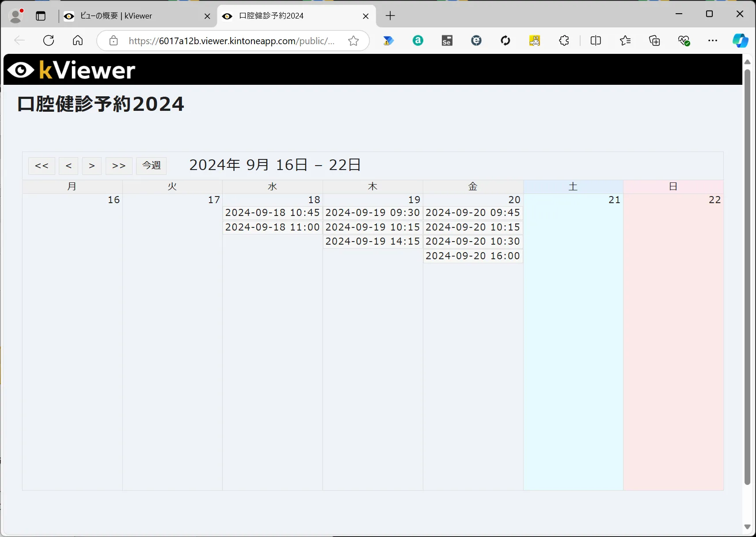Open browser Settings and more menu
The height and width of the screenshot is (537, 756).
click(x=712, y=41)
